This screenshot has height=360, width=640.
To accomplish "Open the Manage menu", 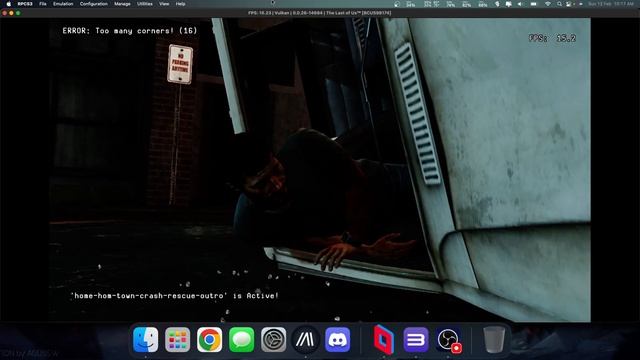I will 122,4.
